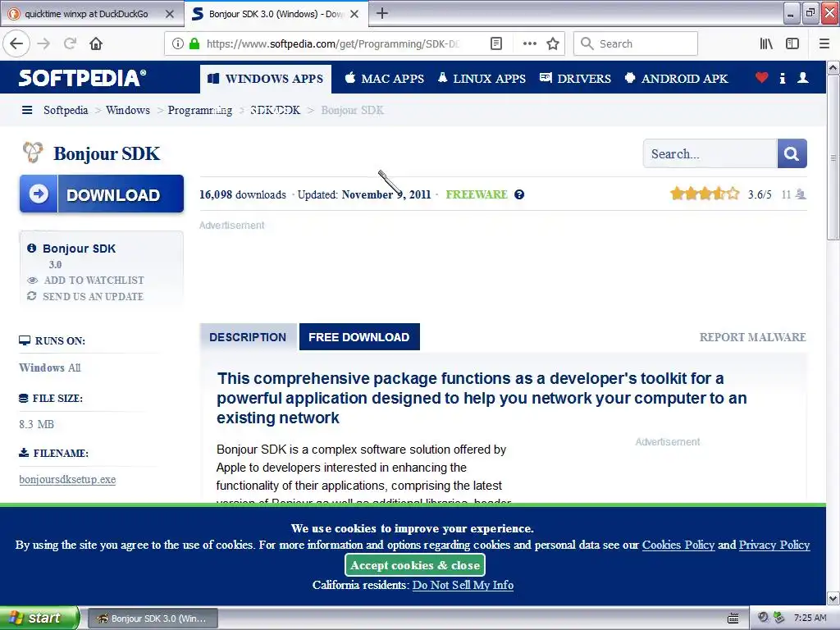The height and width of the screenshot is (630, 840).
Task: Open the Firefox hamburger menu
Action: point(824,44)
